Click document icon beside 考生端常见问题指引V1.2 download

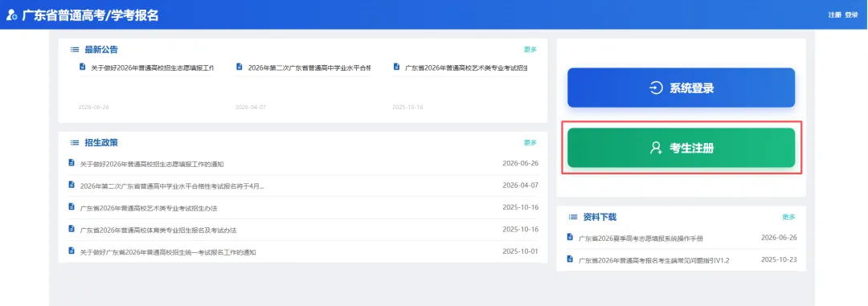click(570, 259)
